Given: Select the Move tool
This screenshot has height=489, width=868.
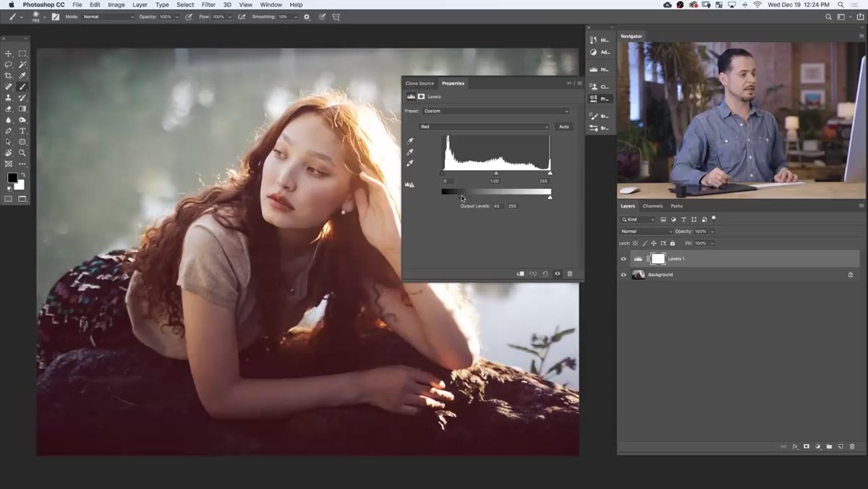Looking at the screenshot, I should (x=9, y=54).
